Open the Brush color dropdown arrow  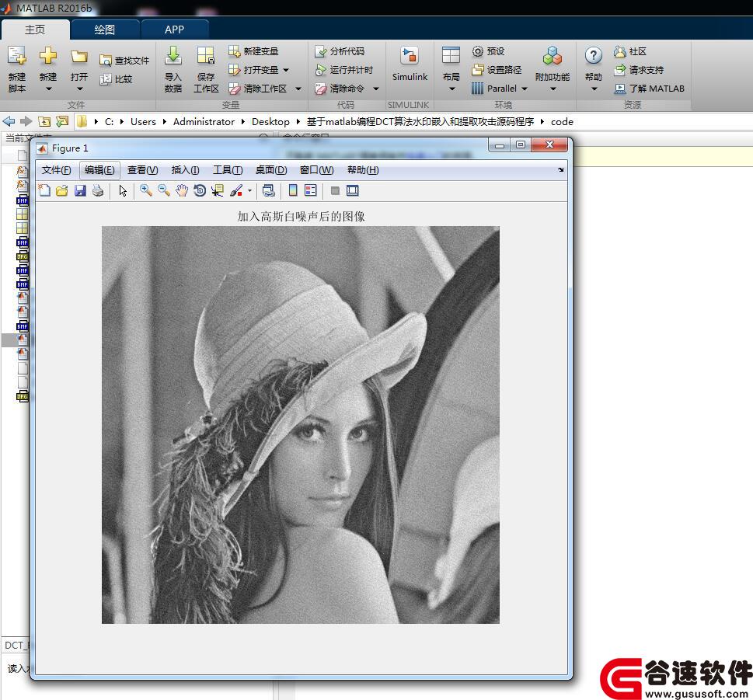point(249,191)
